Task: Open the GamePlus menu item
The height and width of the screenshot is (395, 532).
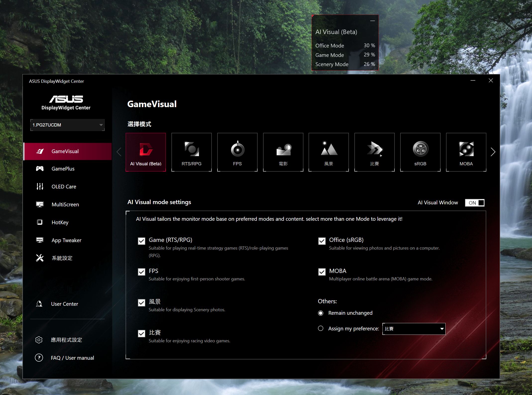Action: [68, 169]
